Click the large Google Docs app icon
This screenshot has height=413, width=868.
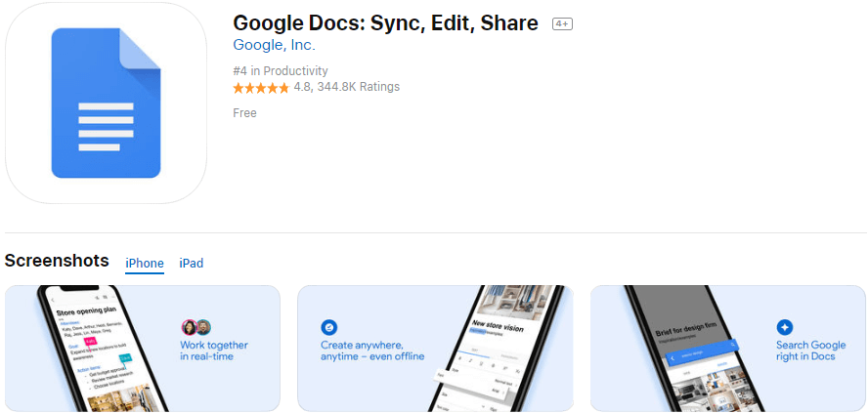point(106,103)
